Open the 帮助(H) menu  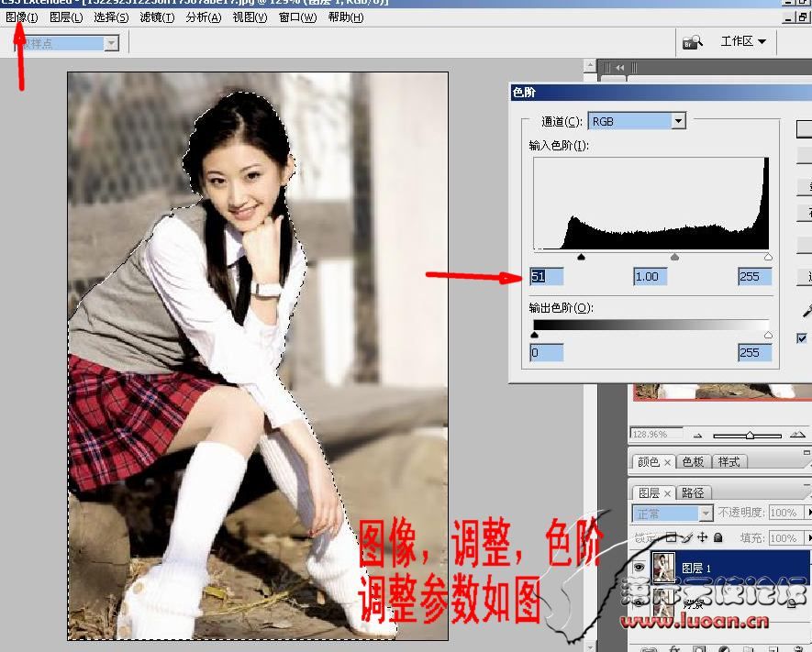345,17
